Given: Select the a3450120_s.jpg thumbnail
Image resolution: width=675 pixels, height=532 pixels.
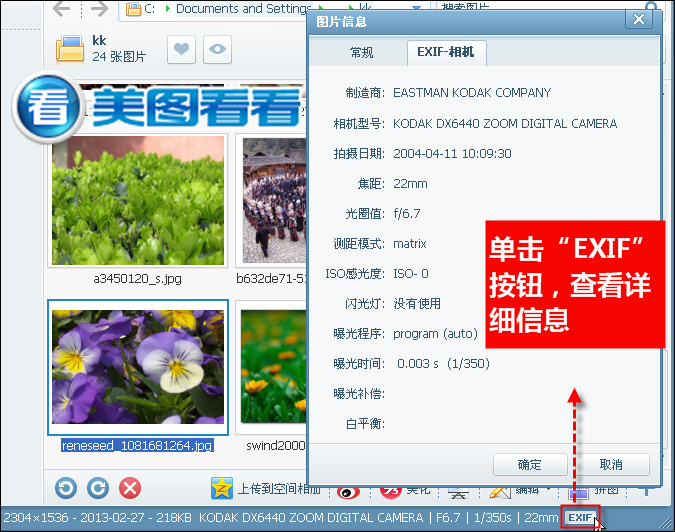Looking at the screenshot, I should point(138,200).
